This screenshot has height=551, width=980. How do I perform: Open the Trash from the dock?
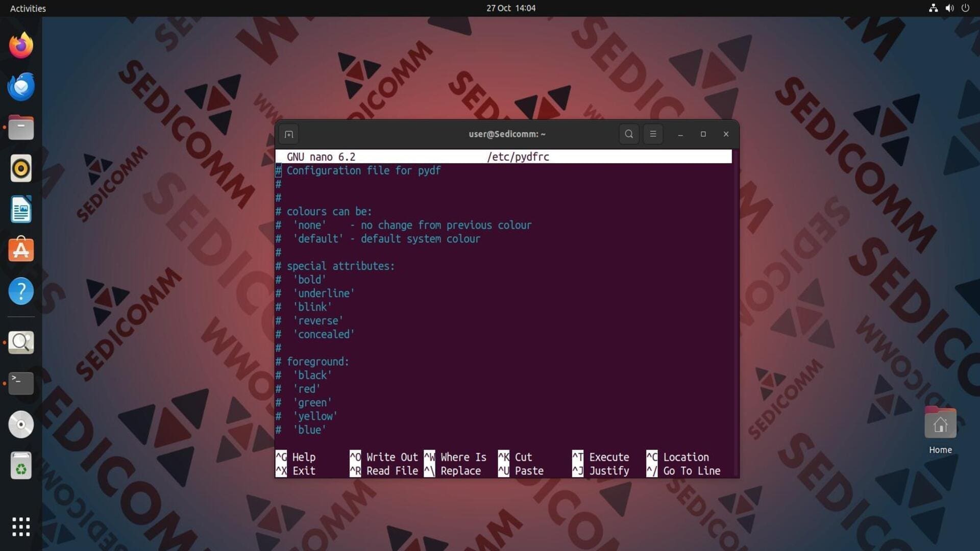click(x=21, y=465)
